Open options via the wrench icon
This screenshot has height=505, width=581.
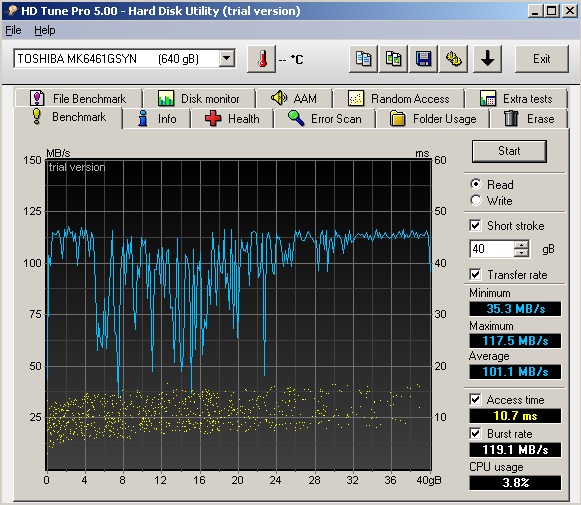pos(453,59)
